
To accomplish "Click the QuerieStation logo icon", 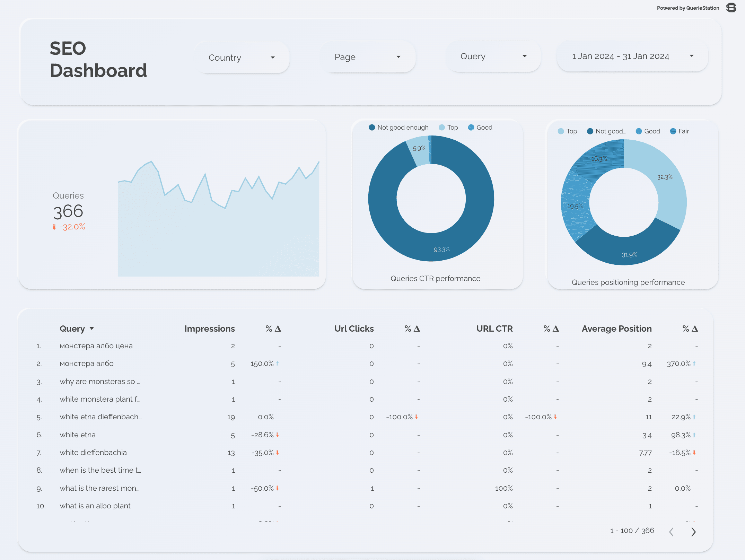I will pos(731,8).
